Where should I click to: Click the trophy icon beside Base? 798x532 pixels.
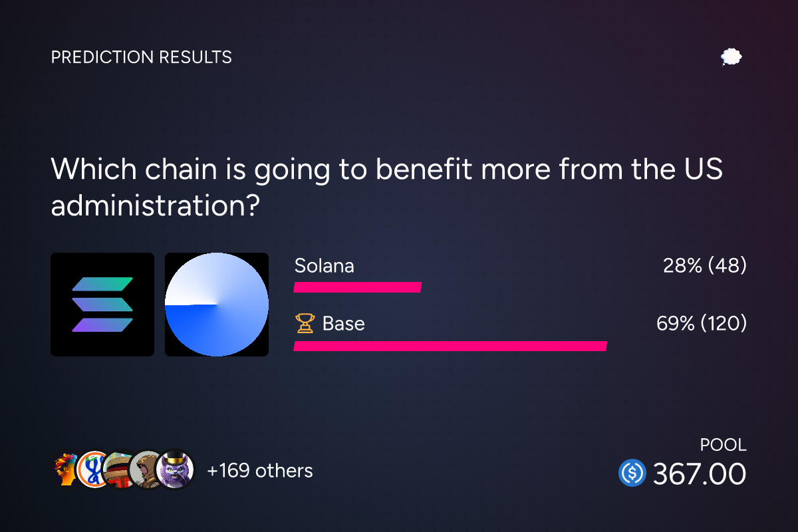pyautogui.click(x=305, y=324)
